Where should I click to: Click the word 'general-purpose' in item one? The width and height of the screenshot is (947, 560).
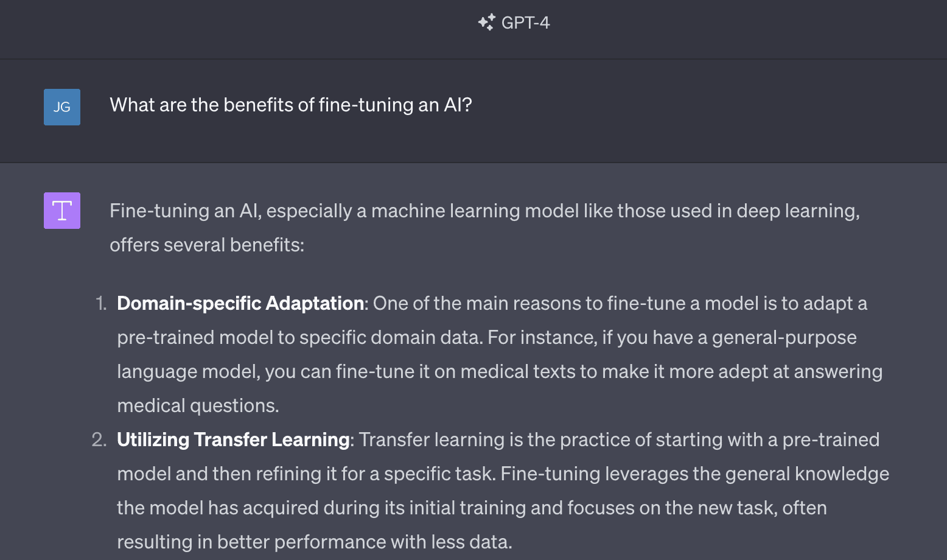point(784,337)
